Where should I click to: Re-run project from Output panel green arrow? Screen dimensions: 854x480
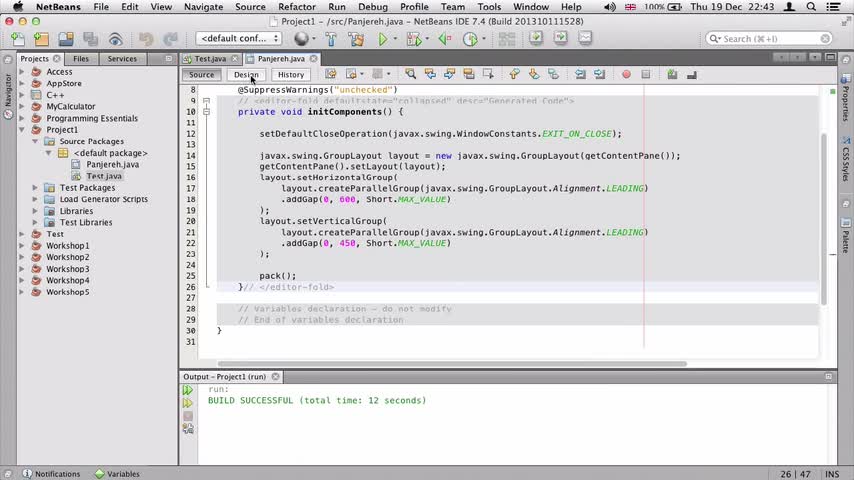coord(187,390)
